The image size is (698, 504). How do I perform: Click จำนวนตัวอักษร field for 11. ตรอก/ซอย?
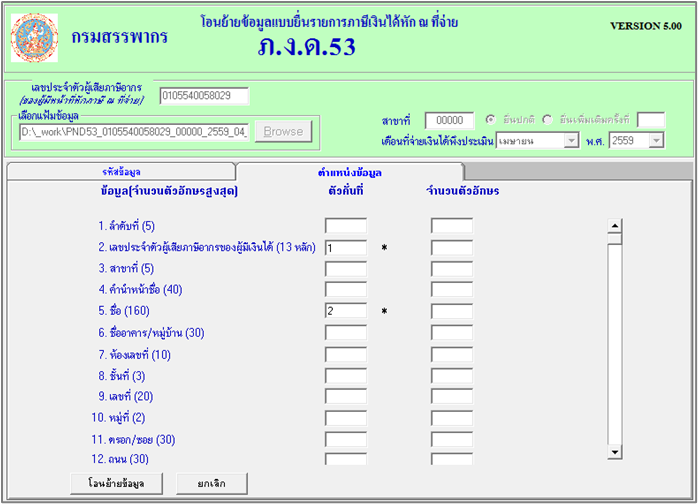[452, 440]
